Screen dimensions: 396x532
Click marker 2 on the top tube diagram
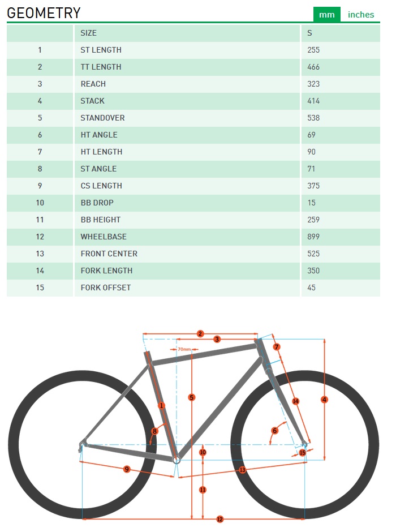pyautogui.click(x=200, y=333)
